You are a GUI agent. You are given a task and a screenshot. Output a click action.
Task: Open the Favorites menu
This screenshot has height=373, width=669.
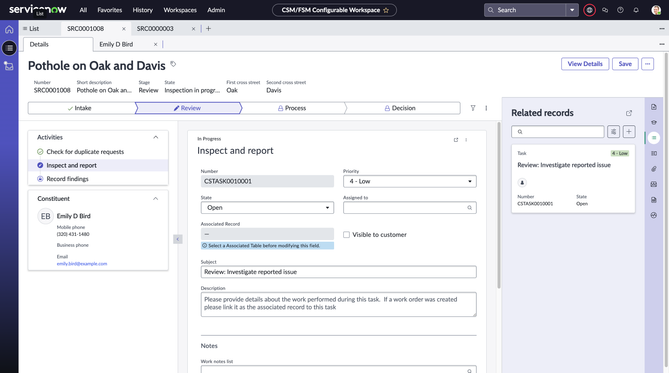(110, 10)
